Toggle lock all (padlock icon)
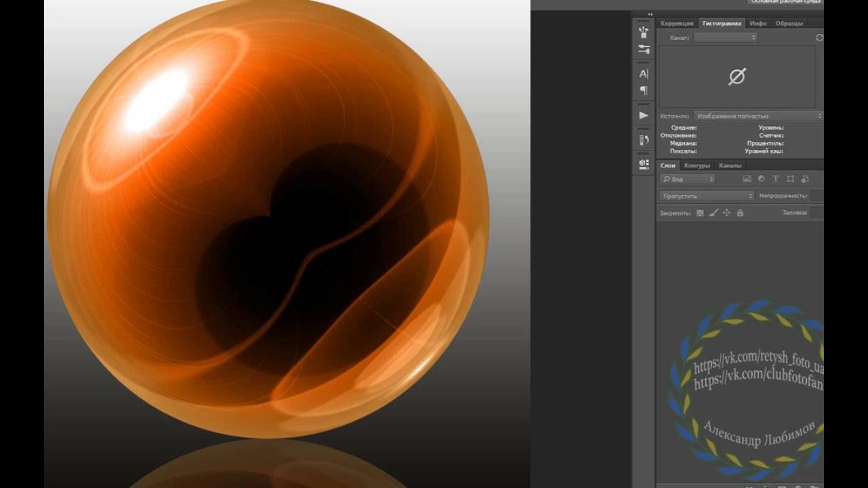The height and width of the screenshot is (488, 868). [x=740, y=213]
